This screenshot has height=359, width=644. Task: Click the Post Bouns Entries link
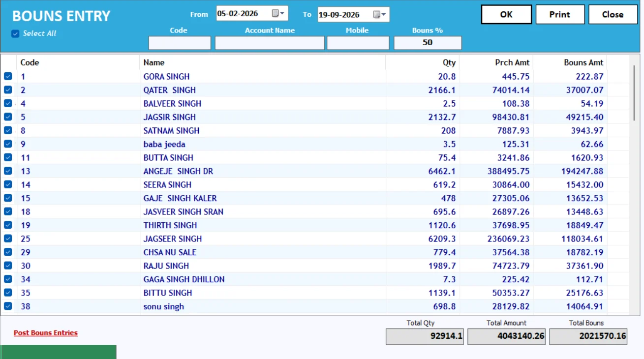click(46, 333)
